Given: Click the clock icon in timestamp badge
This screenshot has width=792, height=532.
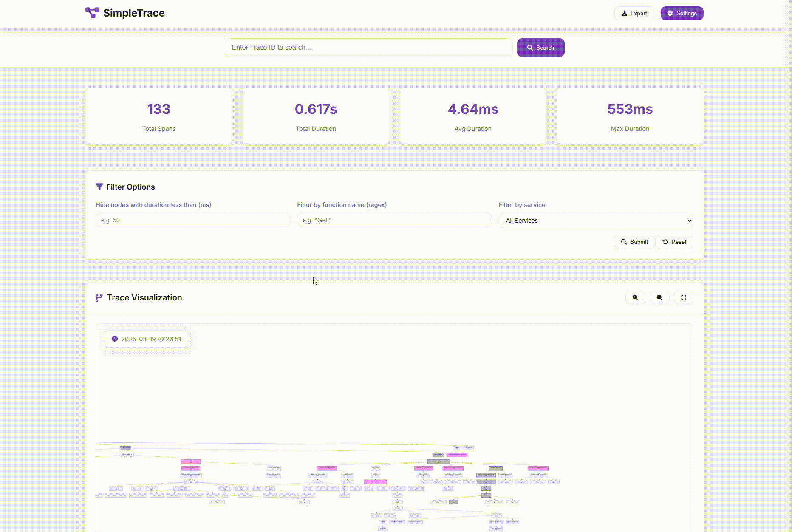Looking at the screenshot, I should click(115, 339).
